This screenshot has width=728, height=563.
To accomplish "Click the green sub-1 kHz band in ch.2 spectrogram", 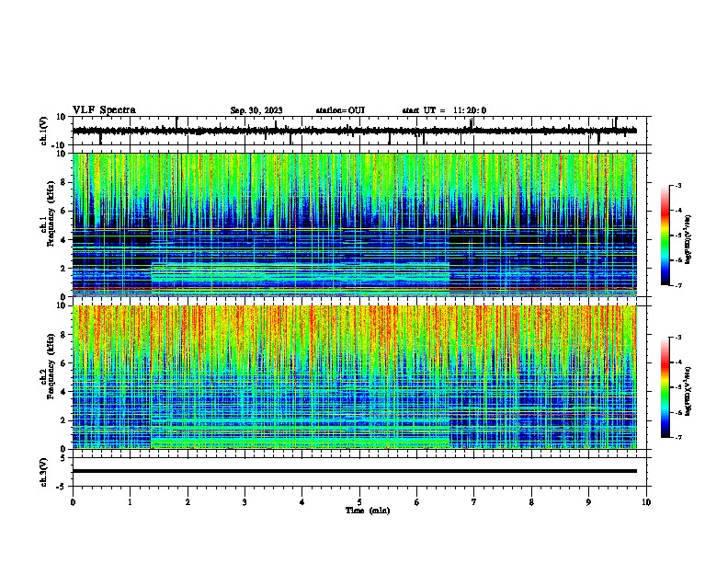I will click(x=301, y=442).
